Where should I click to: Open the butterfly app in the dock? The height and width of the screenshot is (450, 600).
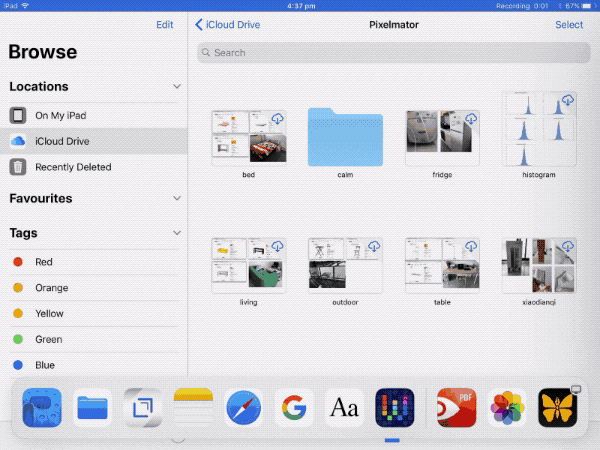[558, 408]
